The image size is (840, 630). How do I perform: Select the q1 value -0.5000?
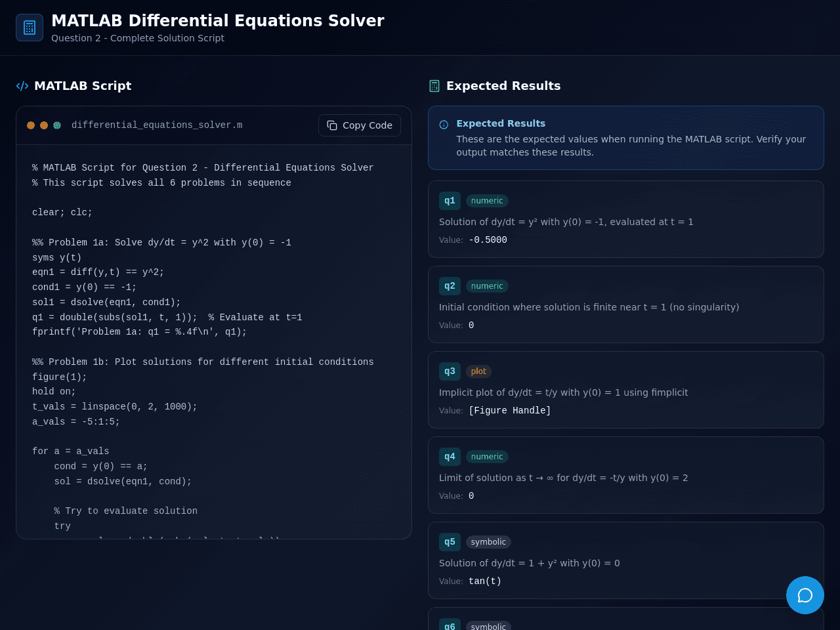point(488,240)
